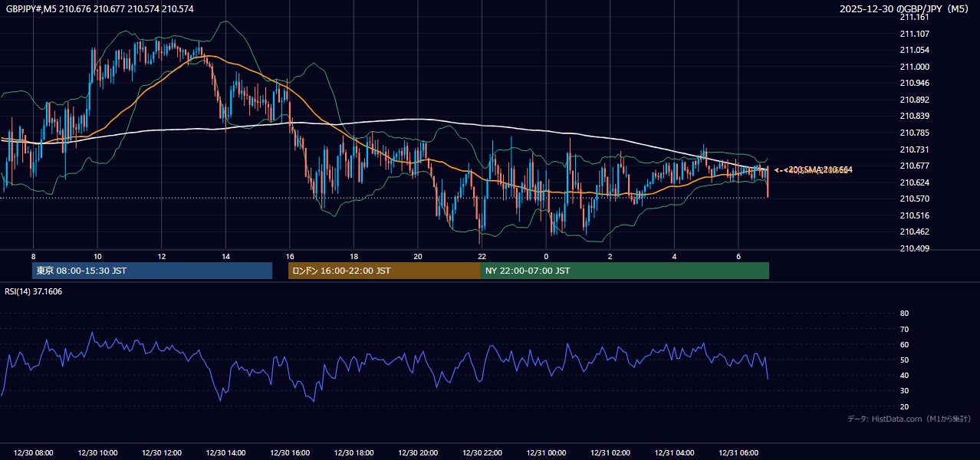The height and width of the screenshot is (460, 980).
Task: Click price axis label 210.731
Action: pyautogui.click(x=914, y=149)
